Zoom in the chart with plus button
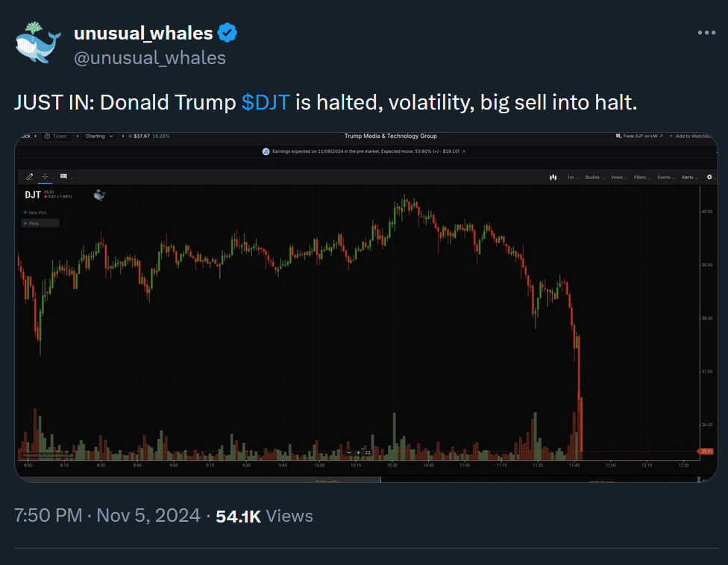Image resolution: width=728 pixels, height=565 pixels. click(358, 452)
